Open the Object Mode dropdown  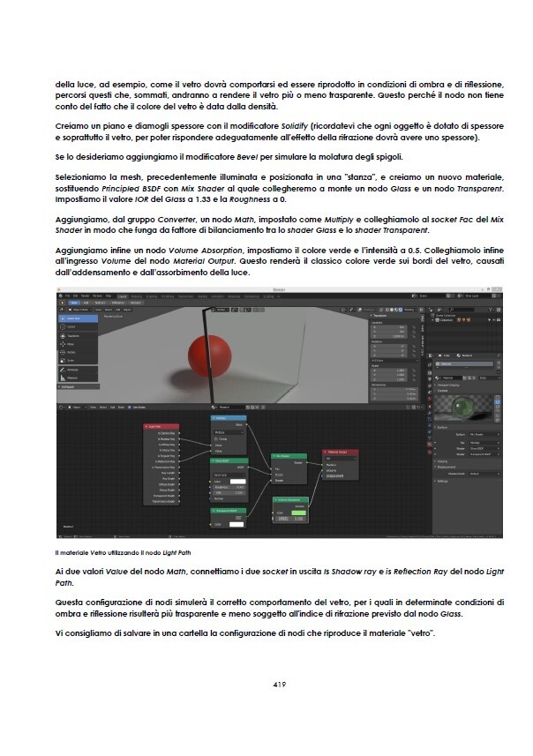tap(80, 310)
